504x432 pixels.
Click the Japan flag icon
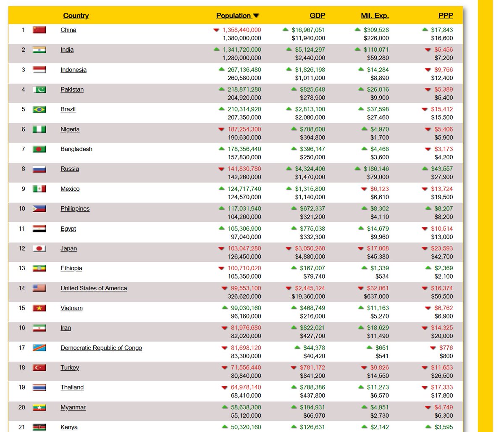click(x=39, y=249)
